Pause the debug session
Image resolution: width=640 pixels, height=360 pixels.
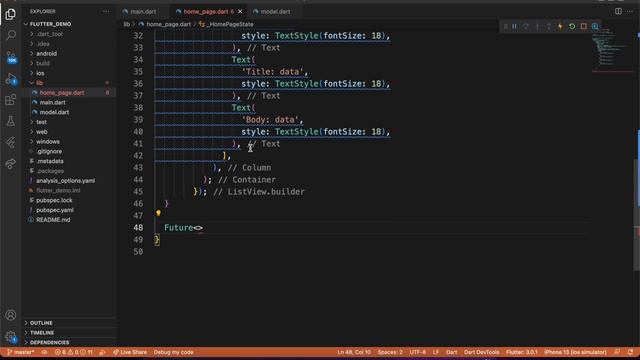tap(514, 27)
